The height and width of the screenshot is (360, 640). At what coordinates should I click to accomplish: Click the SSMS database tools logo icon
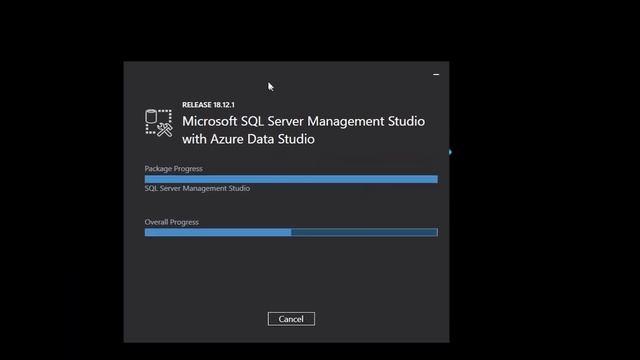[159, 123]
